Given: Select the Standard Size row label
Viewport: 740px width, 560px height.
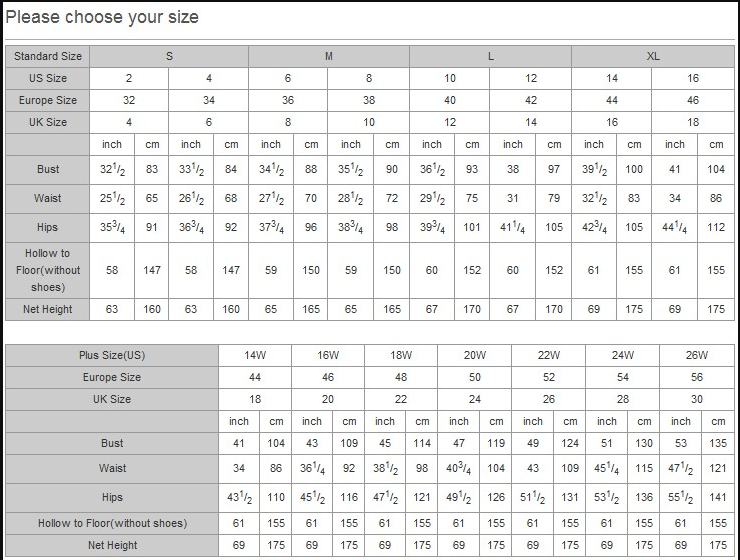Looking at the screenshot, I should [48, 56].
